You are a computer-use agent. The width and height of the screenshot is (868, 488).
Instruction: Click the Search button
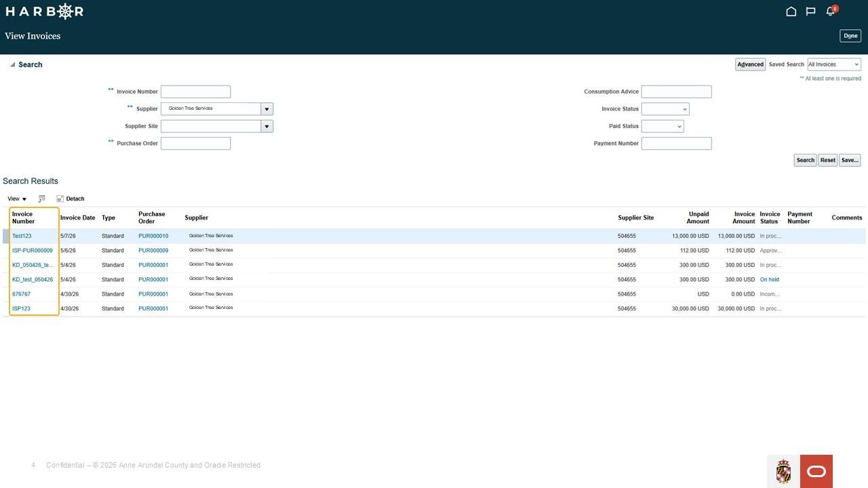(806, 160)
